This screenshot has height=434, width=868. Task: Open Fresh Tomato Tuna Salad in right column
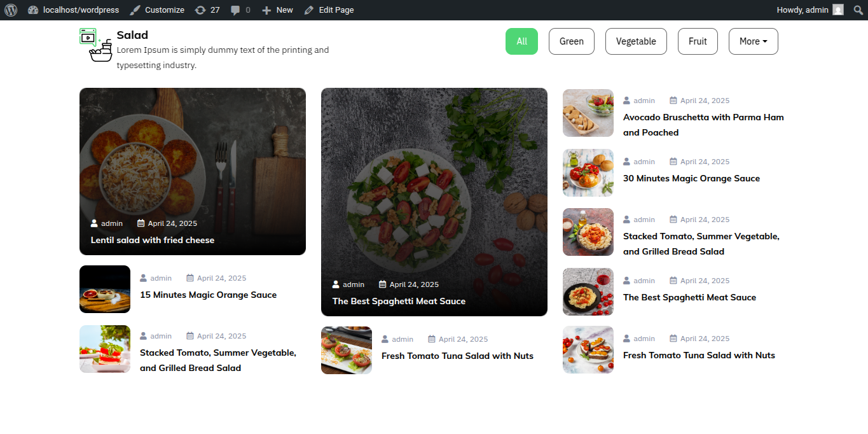coord(699,355)
